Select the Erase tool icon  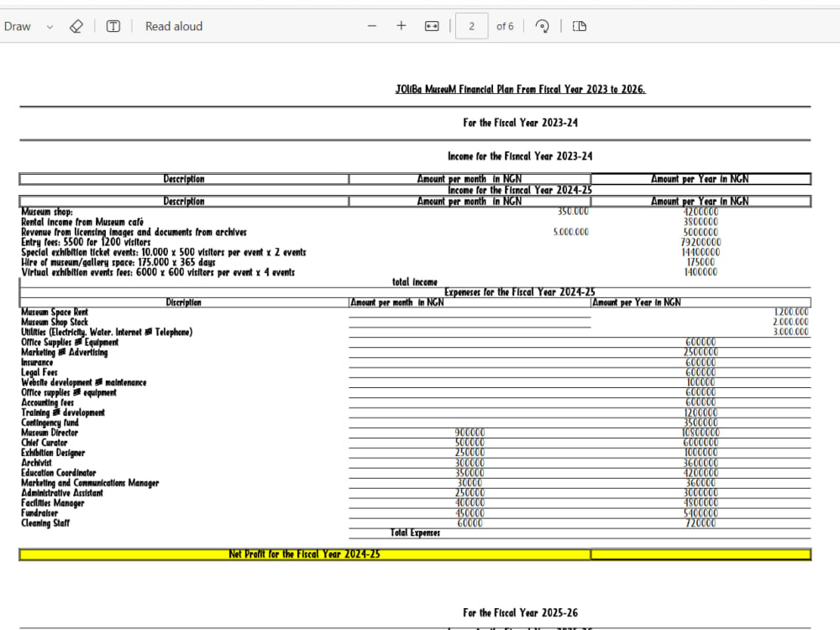coord(76,26)
